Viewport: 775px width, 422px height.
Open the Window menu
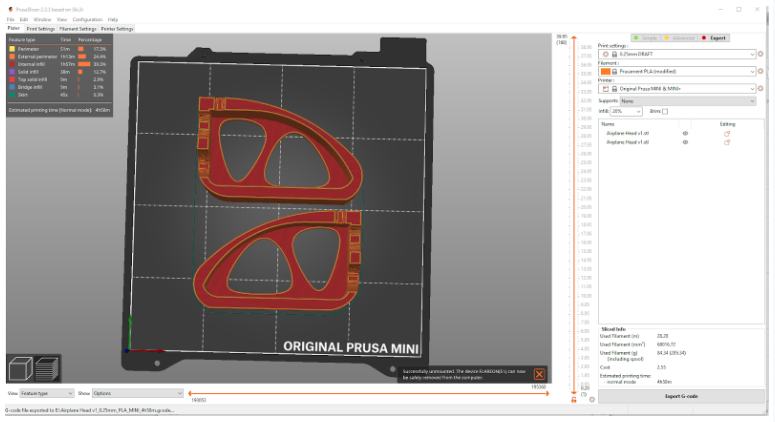click(x=43, y=19)
